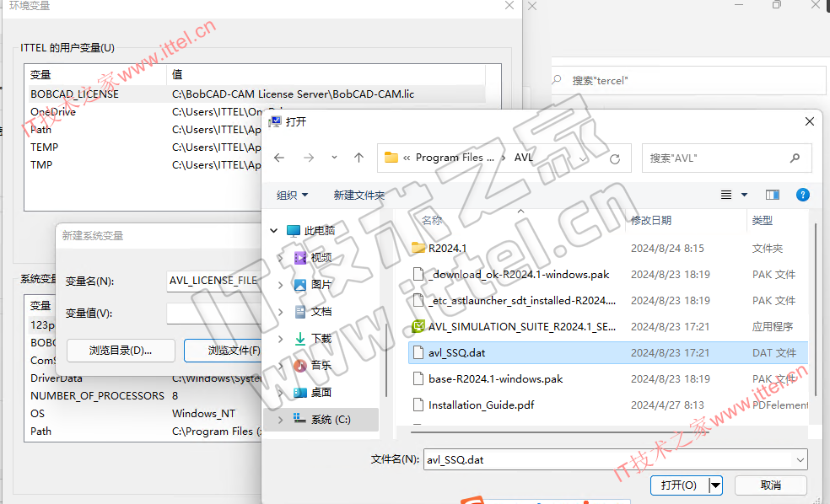Select TMP user variable row
This screenshot has height=504, width=830.
tap(146, 165)
